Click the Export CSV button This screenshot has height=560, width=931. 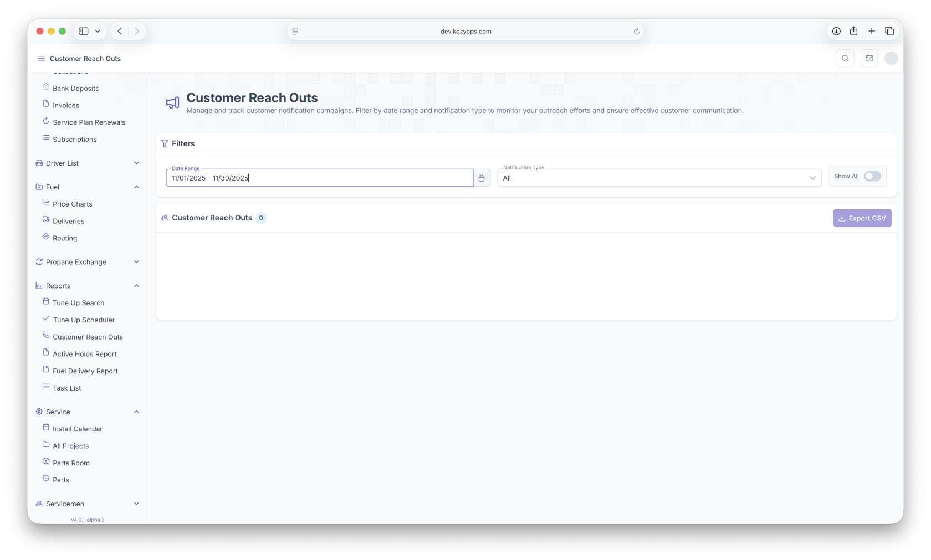click(x=862, y=218)
